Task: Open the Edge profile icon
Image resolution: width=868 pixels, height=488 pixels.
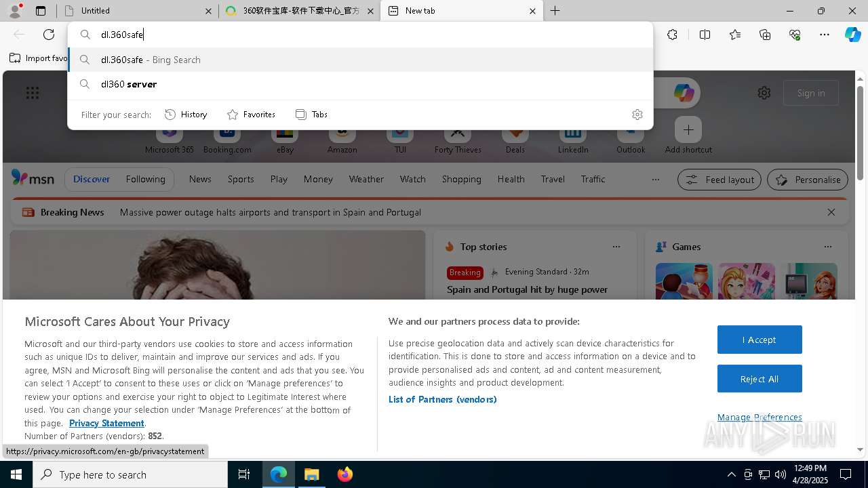Action: pyautogui.click(x=15, y=11)
